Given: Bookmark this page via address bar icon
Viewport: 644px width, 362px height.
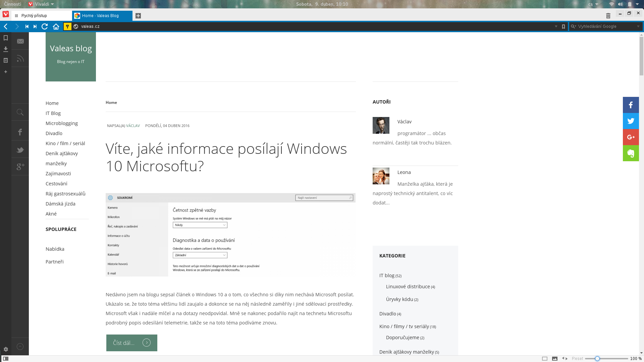Looking at the screenshot, I should 563,26.
